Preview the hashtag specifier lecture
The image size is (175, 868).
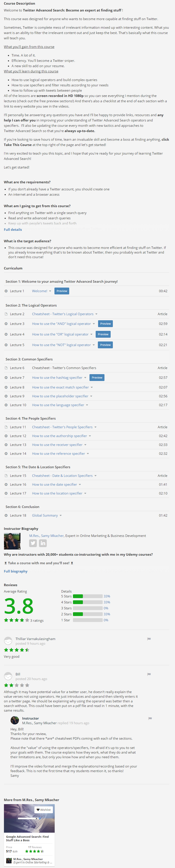tap(97, 377)
